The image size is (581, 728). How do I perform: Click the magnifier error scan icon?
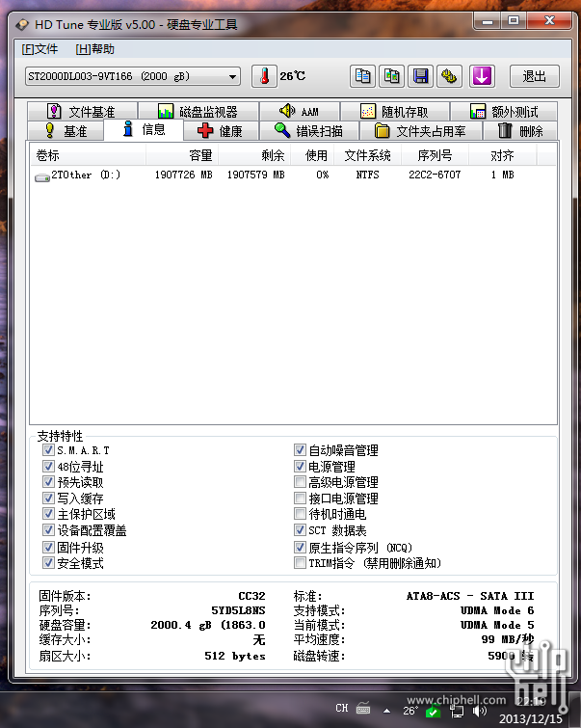pyautogui.click(x=282, y=130)
